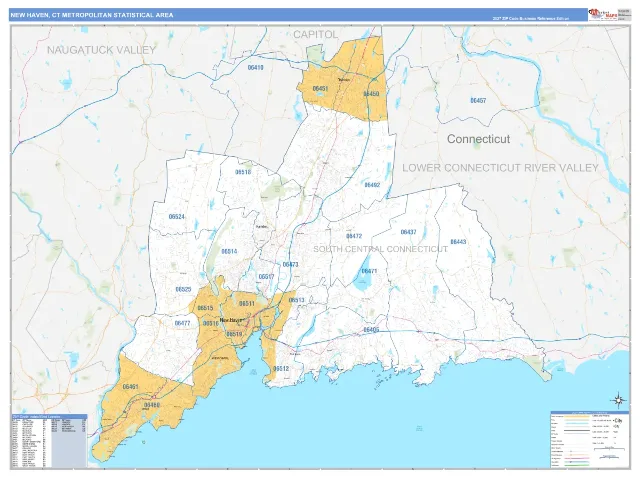The height and width of the screenshot is (480, 640).
Task: Click ZIP code label 06515
Action: coord(205,308)
